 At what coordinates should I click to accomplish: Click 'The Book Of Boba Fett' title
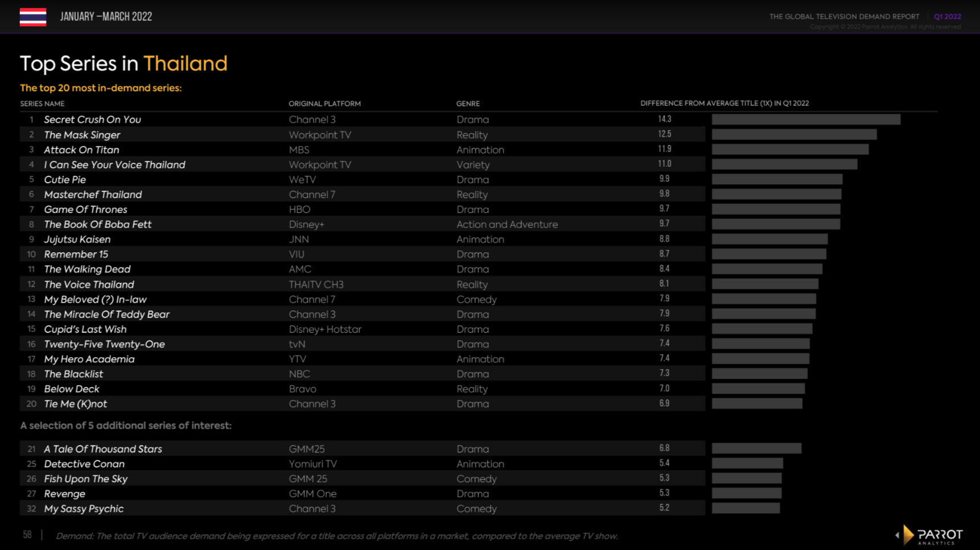[97, 224]
